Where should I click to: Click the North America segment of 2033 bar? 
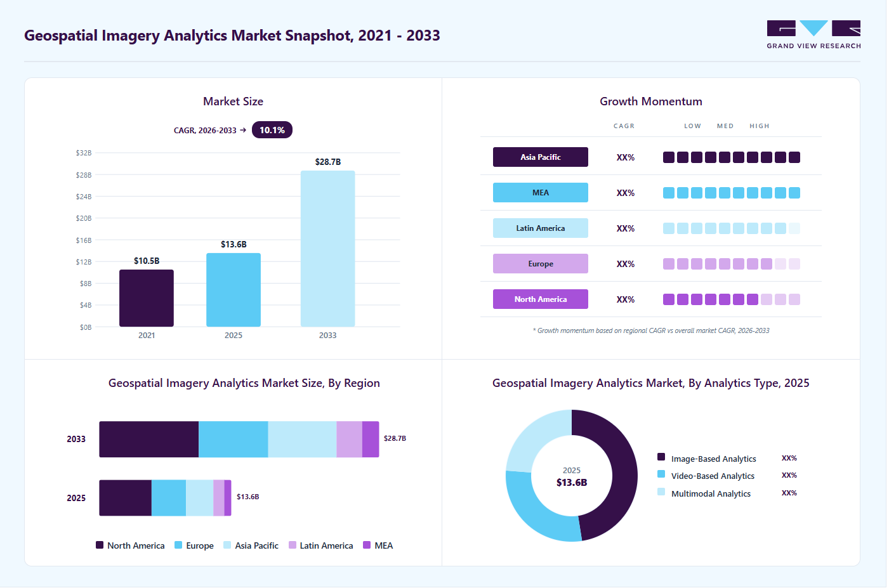click(x=149, y=439)
